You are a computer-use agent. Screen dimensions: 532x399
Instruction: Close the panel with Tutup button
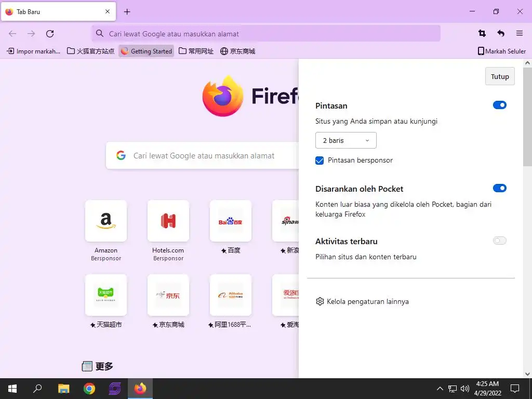[x=500, y=76]
